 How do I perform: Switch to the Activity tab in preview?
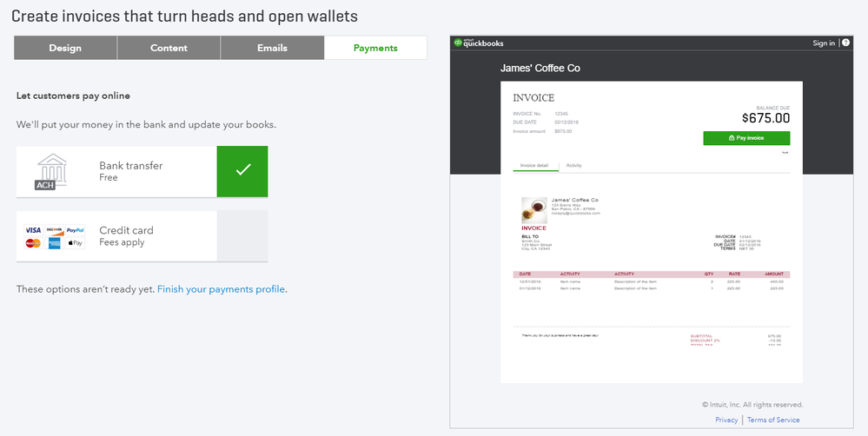(573, 165)
